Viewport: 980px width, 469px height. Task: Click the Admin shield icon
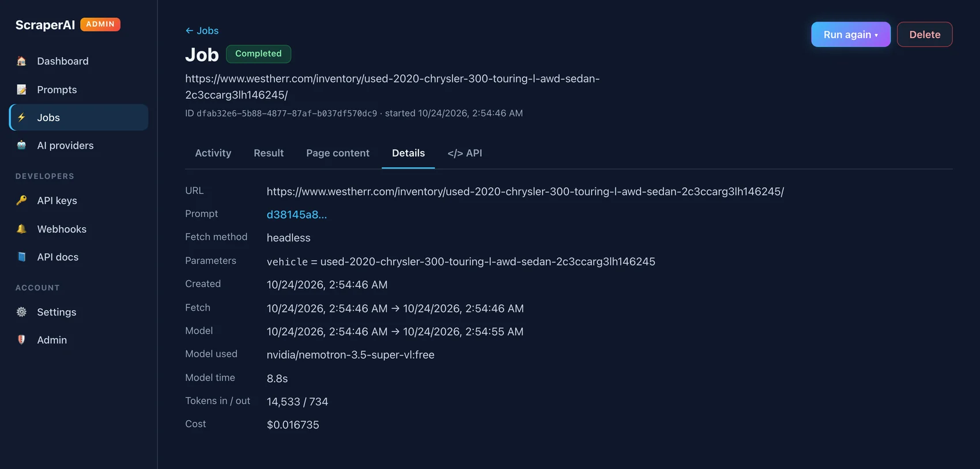[21, 340]
